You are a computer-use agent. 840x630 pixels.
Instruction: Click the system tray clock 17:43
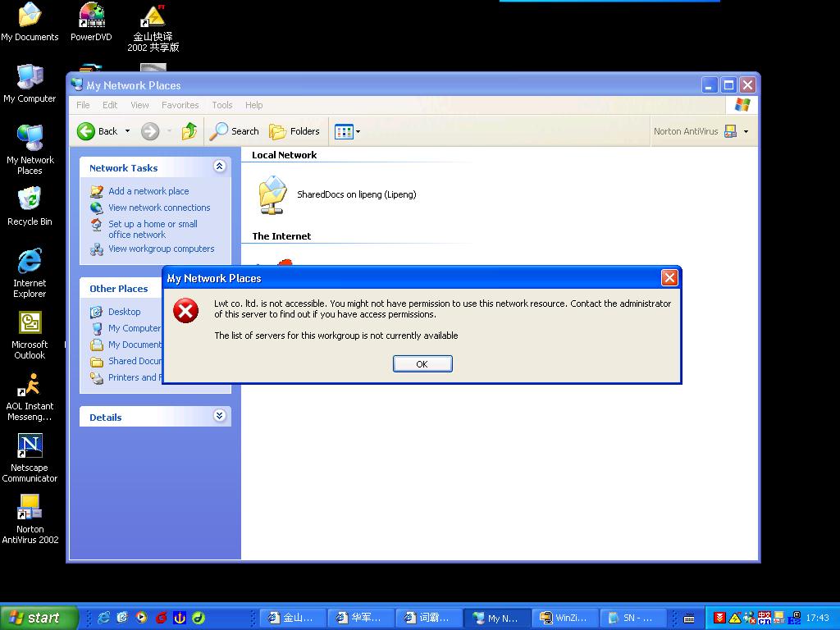(x=818, y=618)
